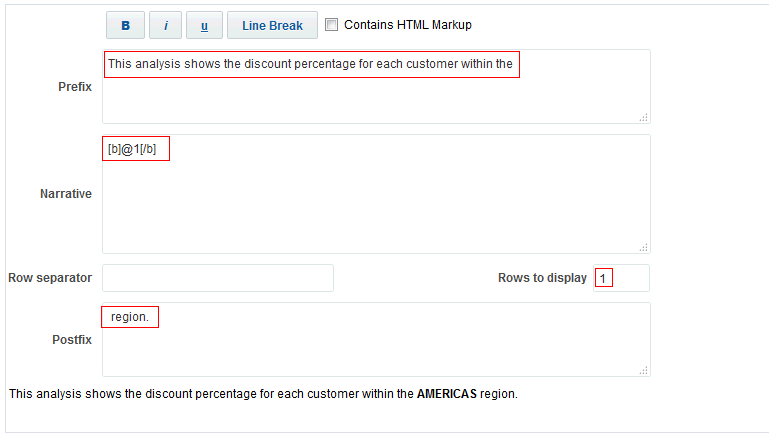The width and height of the screenshot is (769, 440).
Task: Insert a Line Break
Action: [x=272, y=25]
